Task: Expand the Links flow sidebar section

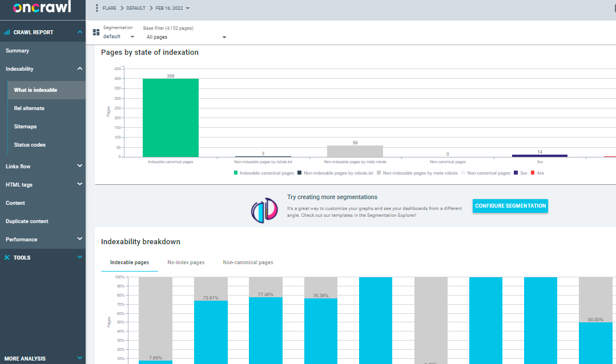Action: 80,166
